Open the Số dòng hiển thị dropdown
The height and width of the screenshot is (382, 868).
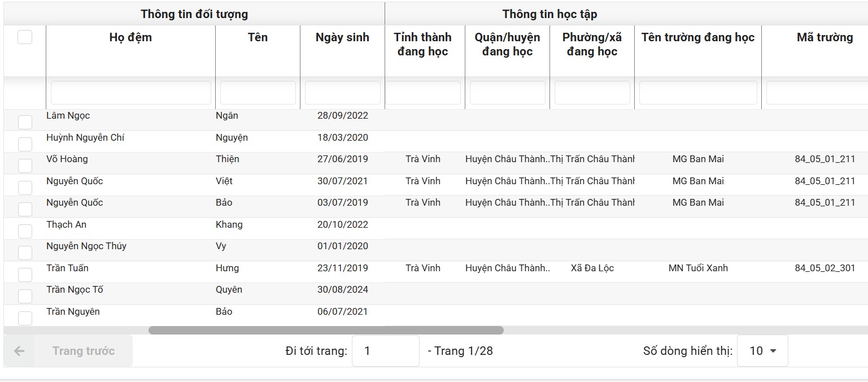(x=762, y=351)
